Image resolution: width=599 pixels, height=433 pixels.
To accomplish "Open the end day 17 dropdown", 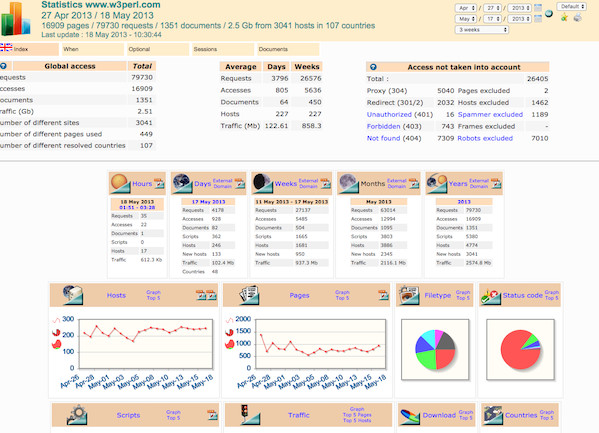I will point(492,18).
